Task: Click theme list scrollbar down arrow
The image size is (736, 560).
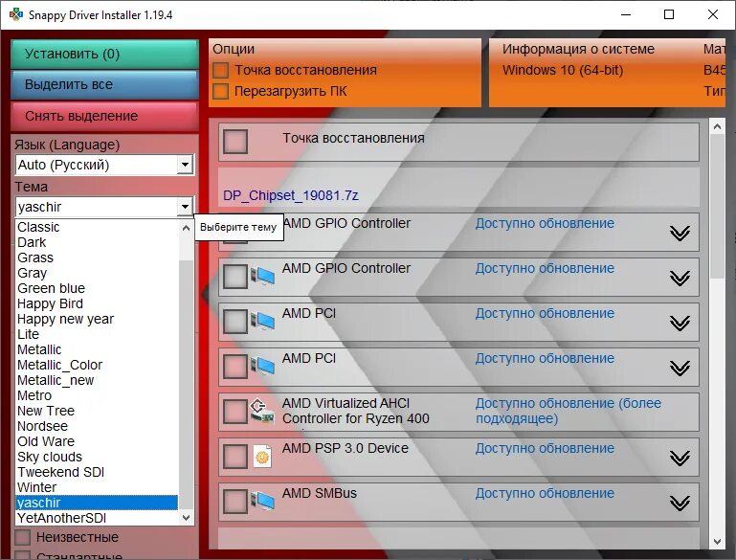Action: tap(186, 517)
